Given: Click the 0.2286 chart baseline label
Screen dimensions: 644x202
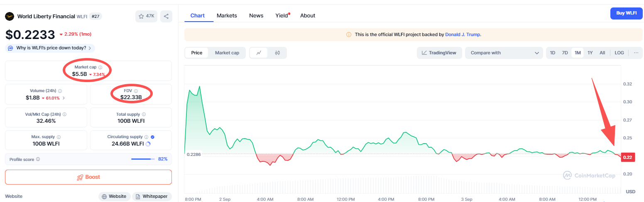Looking at the screenshot, I should (x=194, y=154).
